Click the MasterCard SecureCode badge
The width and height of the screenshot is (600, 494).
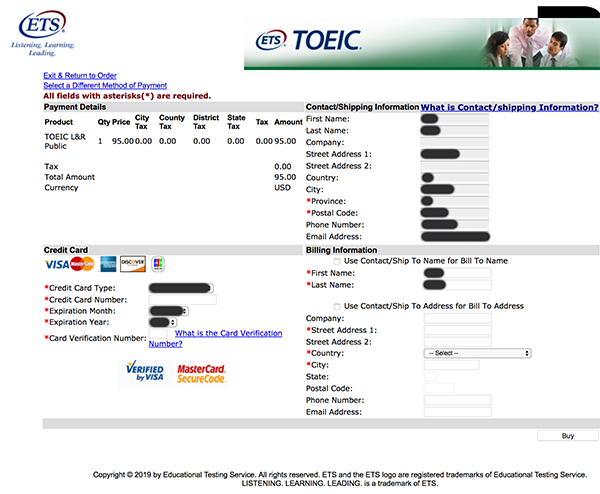point(201,373)
